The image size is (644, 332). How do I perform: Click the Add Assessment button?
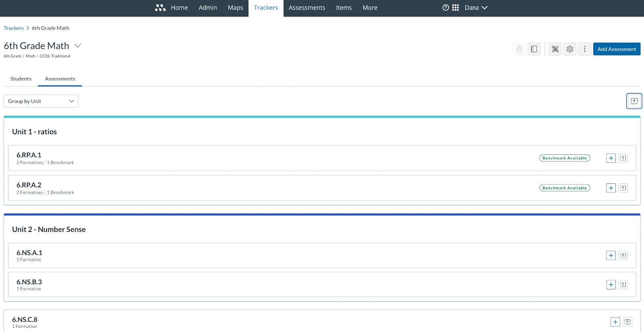617,49
